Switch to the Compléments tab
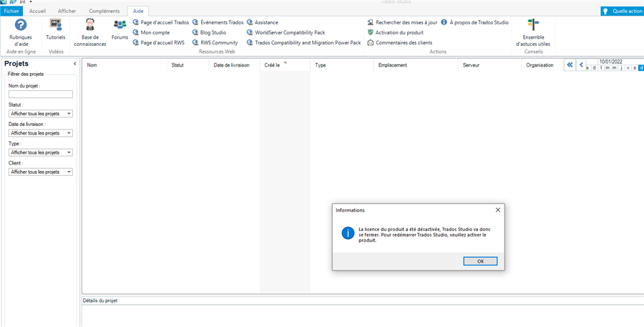644x327 pixels. coord(104,11)
